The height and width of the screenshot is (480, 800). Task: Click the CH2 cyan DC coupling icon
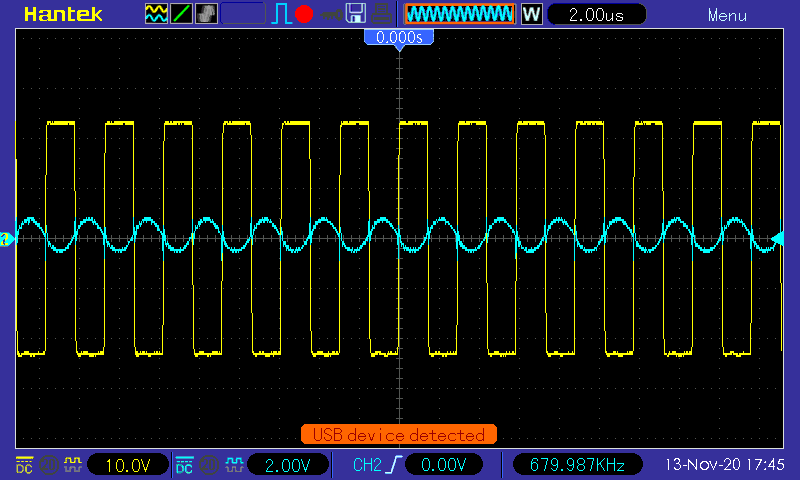click(184, 465)
